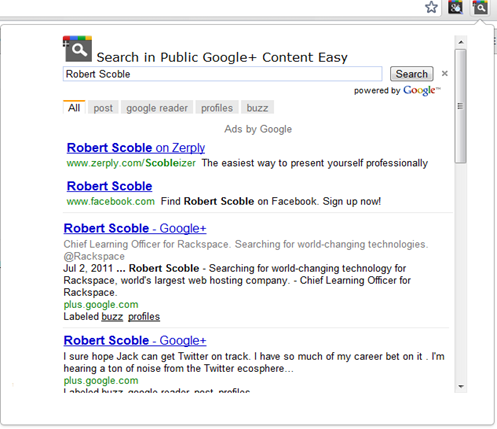The height and width of the screenshot is (429, 497).
Task: Open second Robert Scoble - Google+ result about Twitter
Action: tap(135, 340)
